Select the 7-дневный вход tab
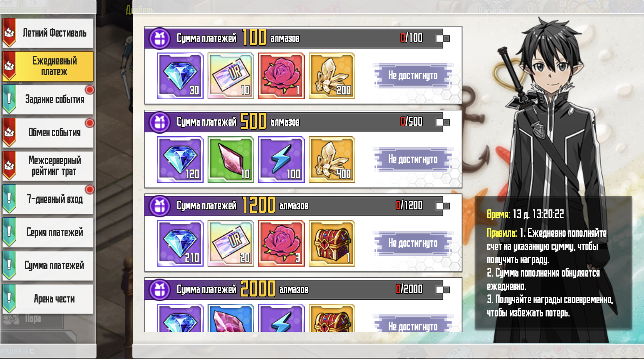This screenshot has height=359, width=644. pyautogui.click(x=48, y=199)
